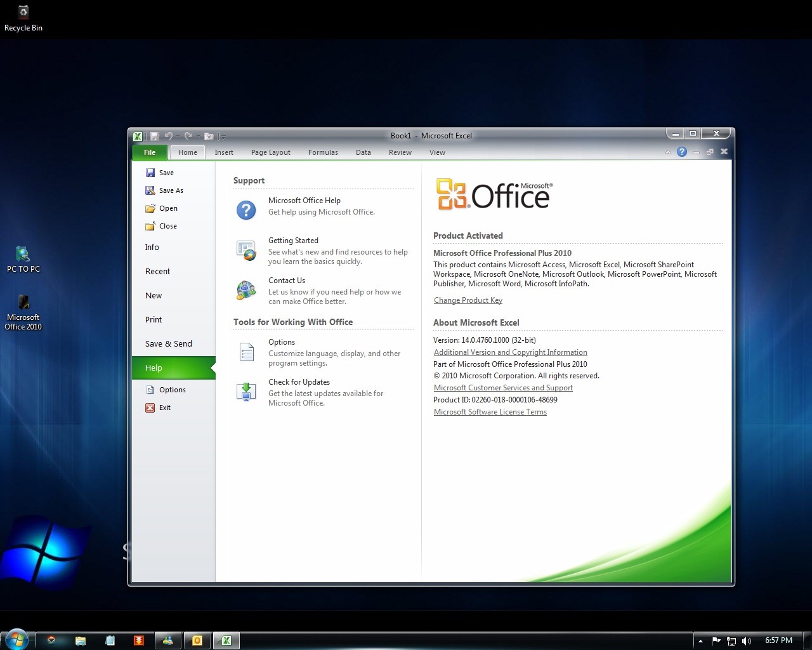Click the blue Help button near ribbon tabs
This screenshot has height=650, width=812.
tap(682, 152)
